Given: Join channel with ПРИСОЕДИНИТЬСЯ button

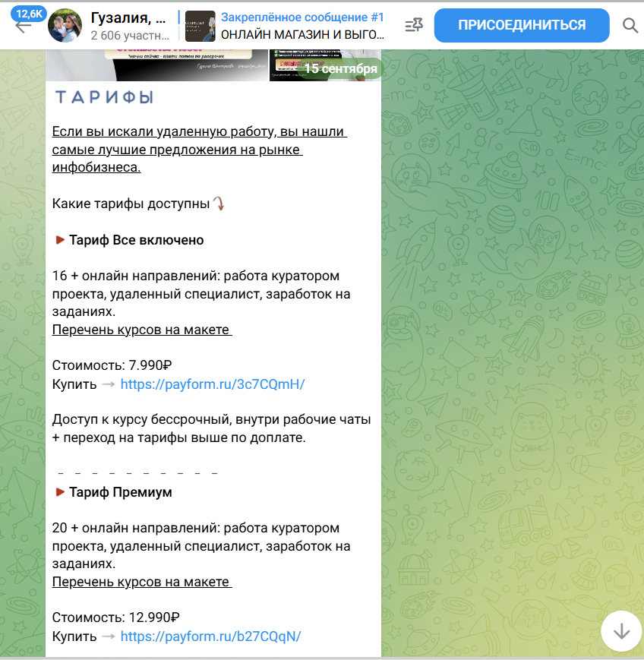Looking at the screenshot, I should coord(522,25).
